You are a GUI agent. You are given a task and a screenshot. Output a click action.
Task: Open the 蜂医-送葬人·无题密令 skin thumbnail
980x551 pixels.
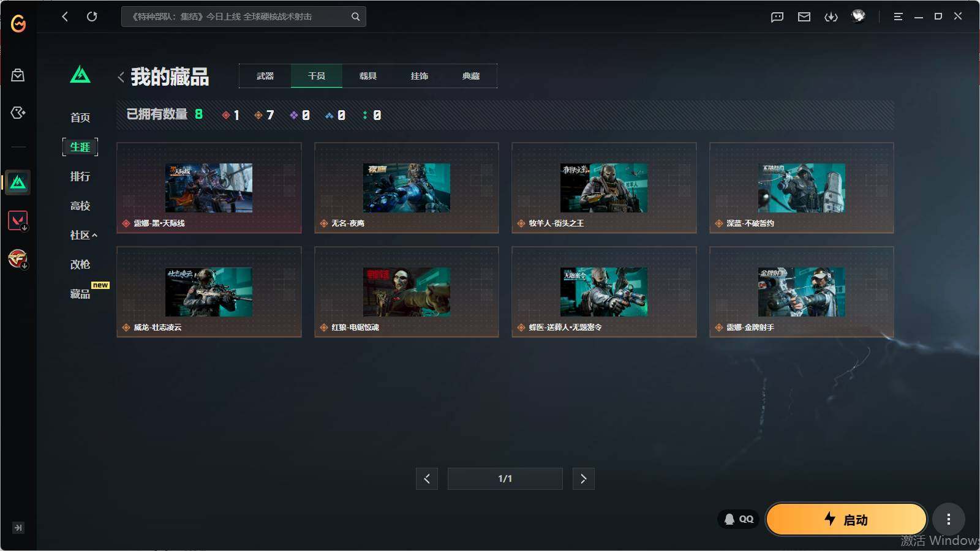(x=604, y=292)
